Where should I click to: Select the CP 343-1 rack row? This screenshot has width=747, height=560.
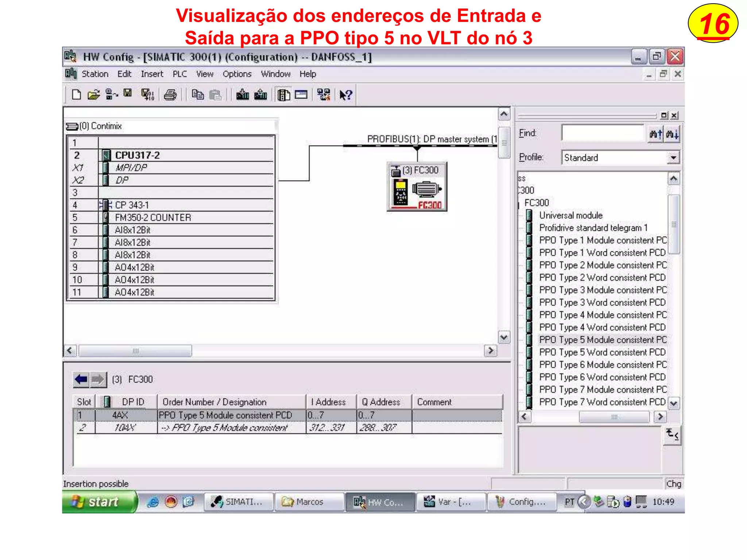tap(171, 205)
